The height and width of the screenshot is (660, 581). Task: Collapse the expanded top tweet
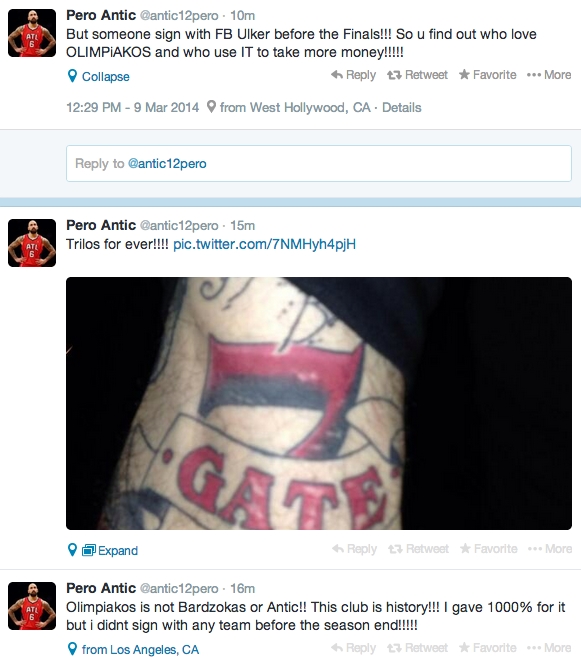pos(105,77)
